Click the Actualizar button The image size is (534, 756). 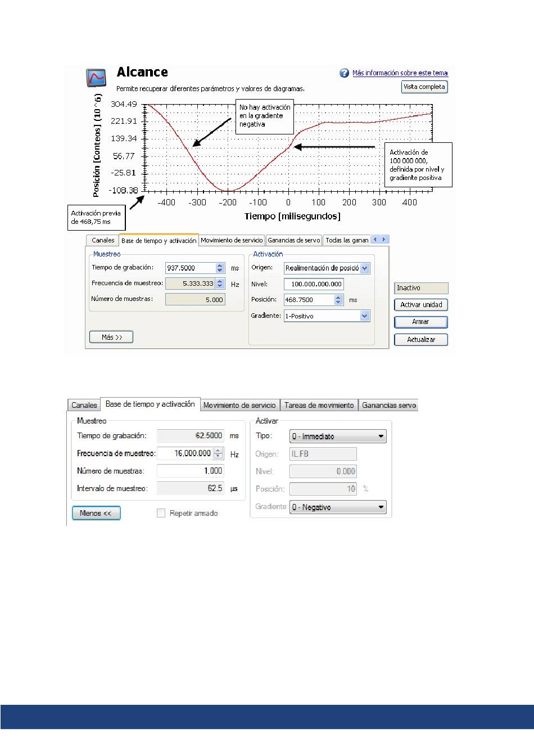[x=421, y=340]
